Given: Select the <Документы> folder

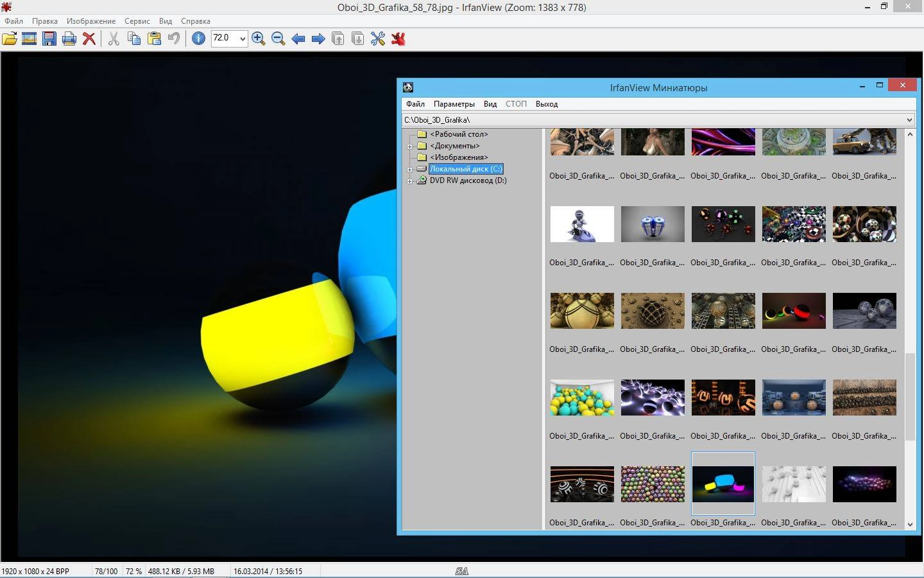Looking at the screenshot, I should coord(455,146).
